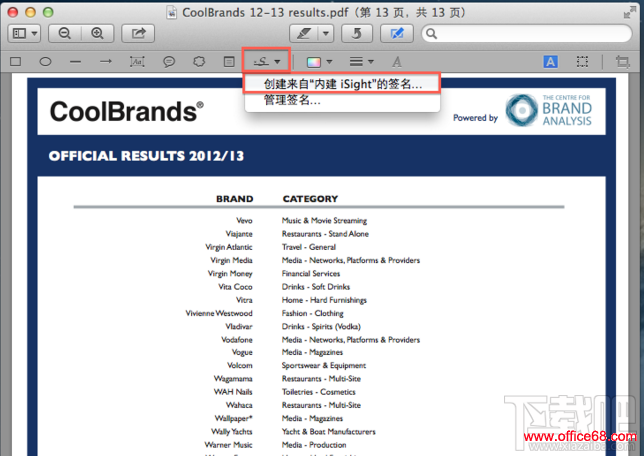Viewport: 644px width, 456px height.
Task: Click the Vevo brand entry
Action: pos(244,221)
